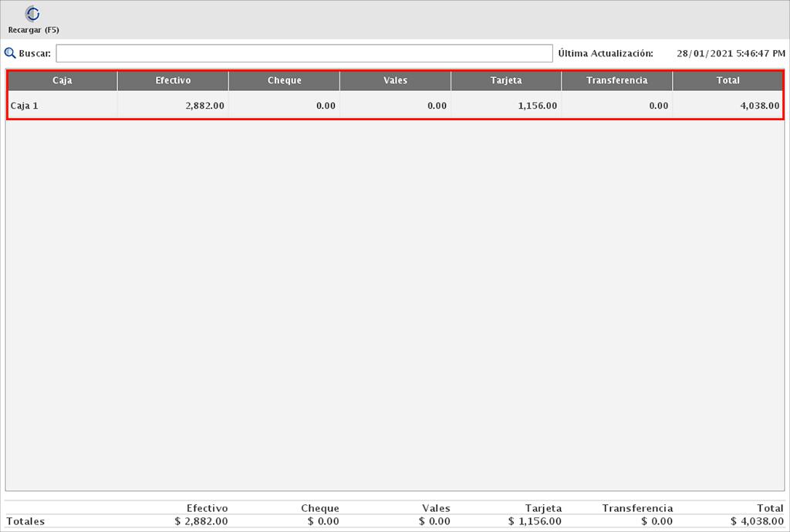Sort by the Caja column header
The image size is (790, 532).
62,80
